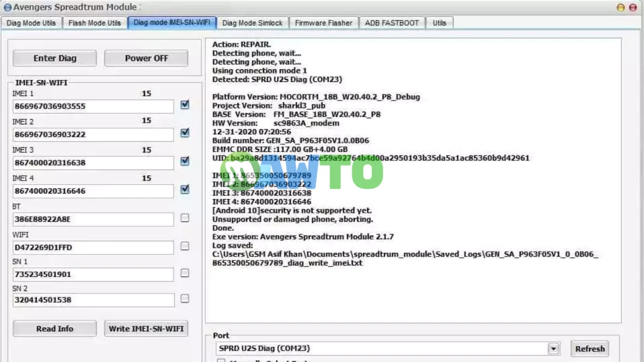
Task: Select the IMEI 3 input field
Action: coord(94,163)
